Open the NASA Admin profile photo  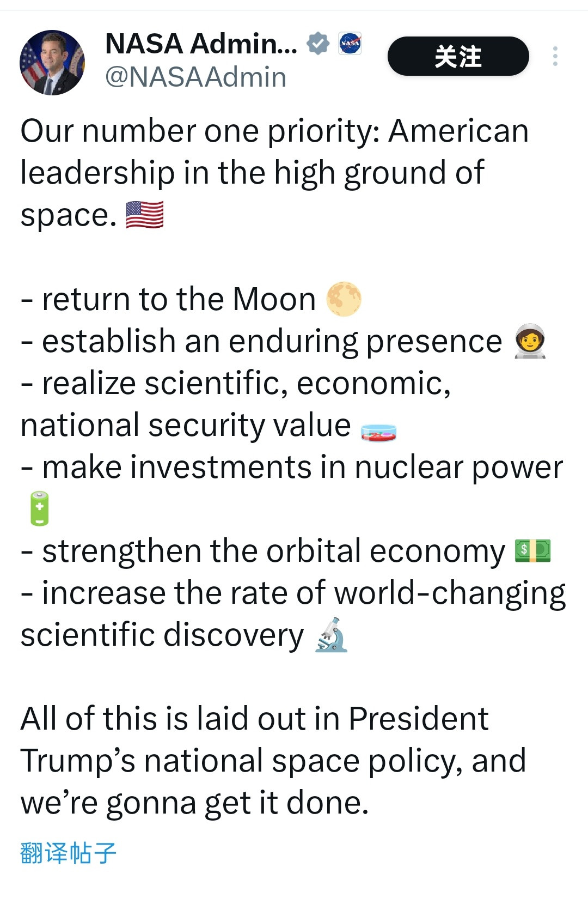click(x=52, y=62)
